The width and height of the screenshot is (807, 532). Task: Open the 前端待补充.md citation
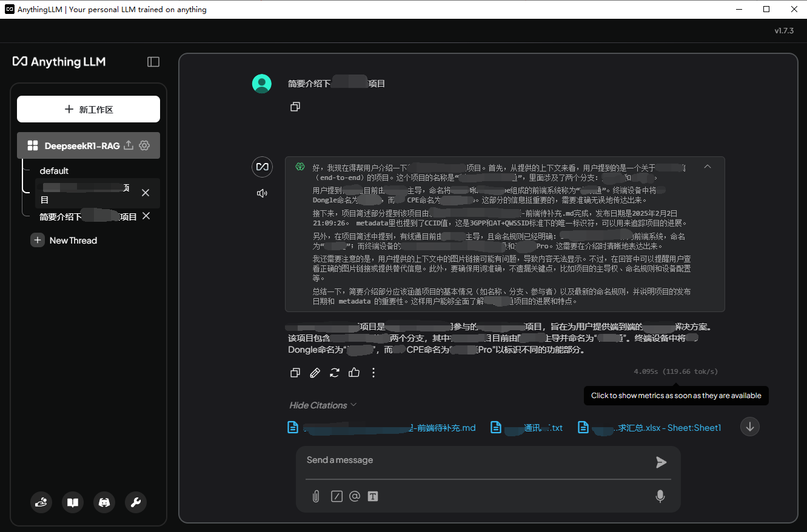point(381,427)
